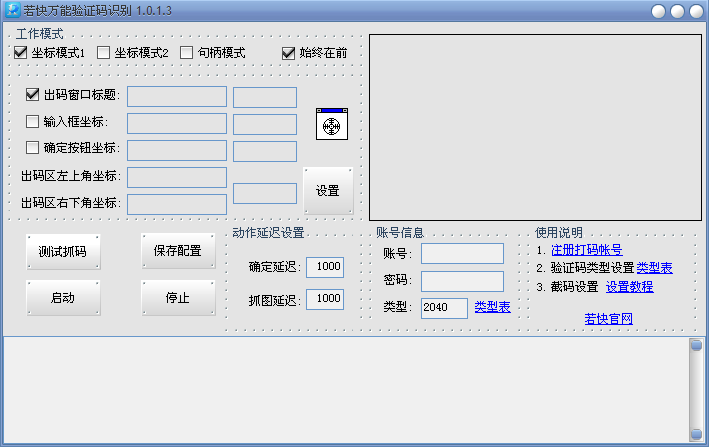Viewport: 709px width, 447px height.
Task: Visit 若快官网 link
Action: click(x=608, y=319)
